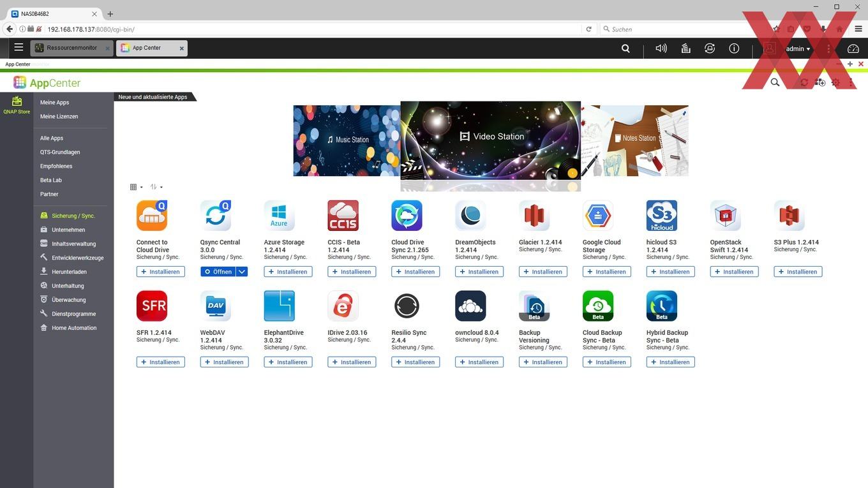Select the QNAP Store sidebar icon
The width and height of the screenshot is (868, 488).
(17, 105)
